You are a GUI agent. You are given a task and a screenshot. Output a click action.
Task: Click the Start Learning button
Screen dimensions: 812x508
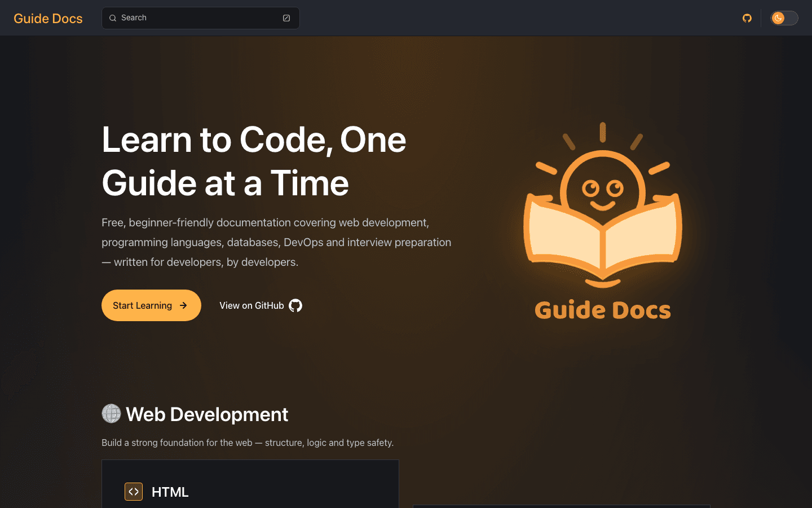click(x=151, y=305)
